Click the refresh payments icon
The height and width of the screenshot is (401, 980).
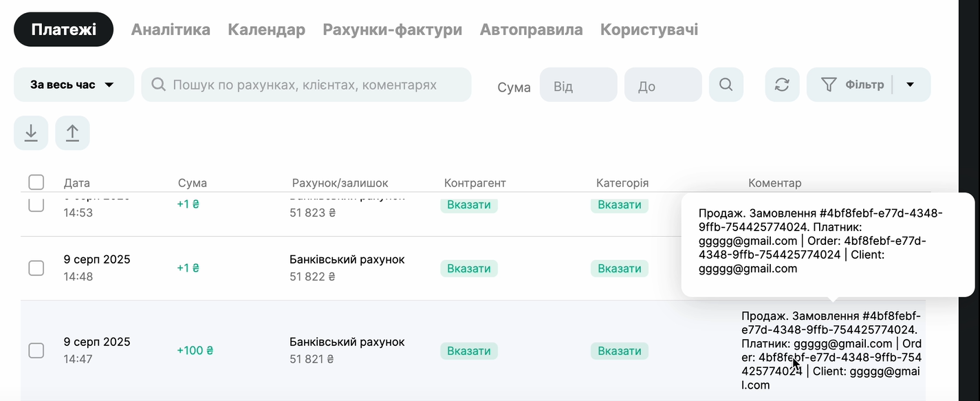[782, 85]
